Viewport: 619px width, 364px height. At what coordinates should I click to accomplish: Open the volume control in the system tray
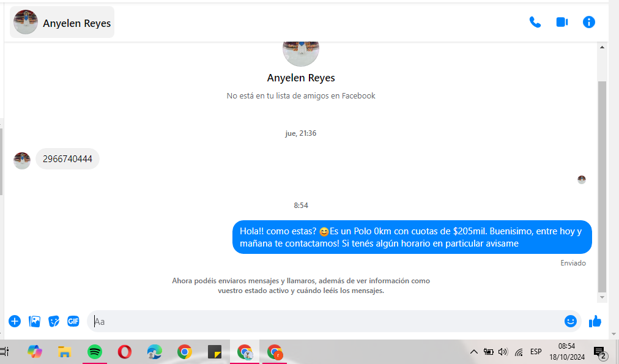coord(503,352)
